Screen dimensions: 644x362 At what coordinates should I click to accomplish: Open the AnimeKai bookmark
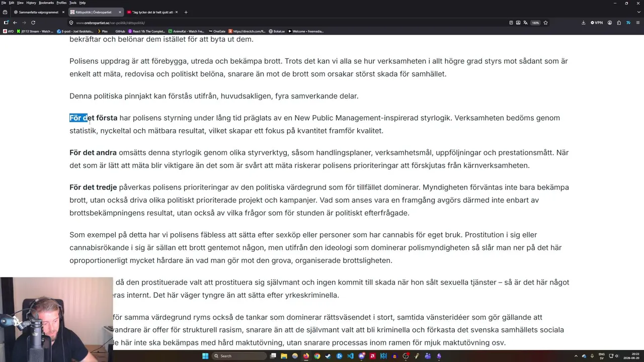coord(187,31)
